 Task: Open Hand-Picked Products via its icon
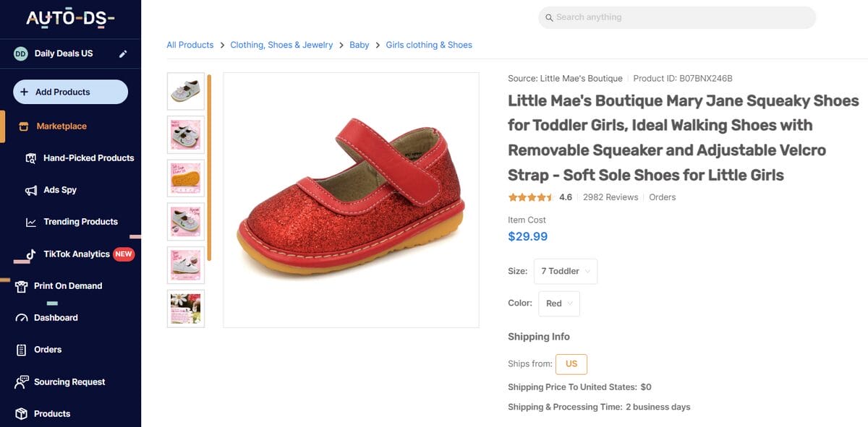31,158
